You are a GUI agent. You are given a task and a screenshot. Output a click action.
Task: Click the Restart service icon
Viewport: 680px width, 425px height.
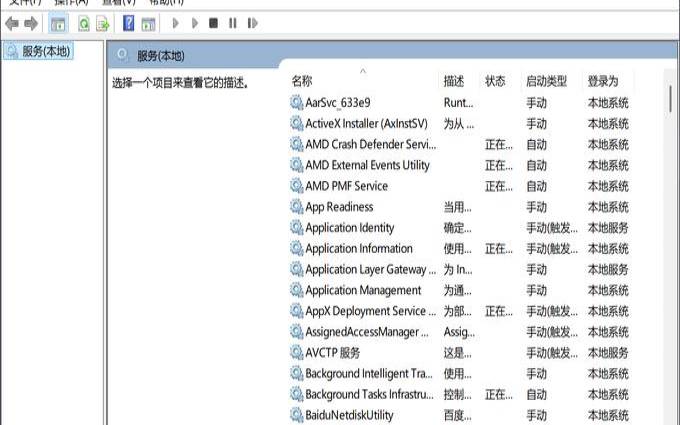(x=249, y=23)
